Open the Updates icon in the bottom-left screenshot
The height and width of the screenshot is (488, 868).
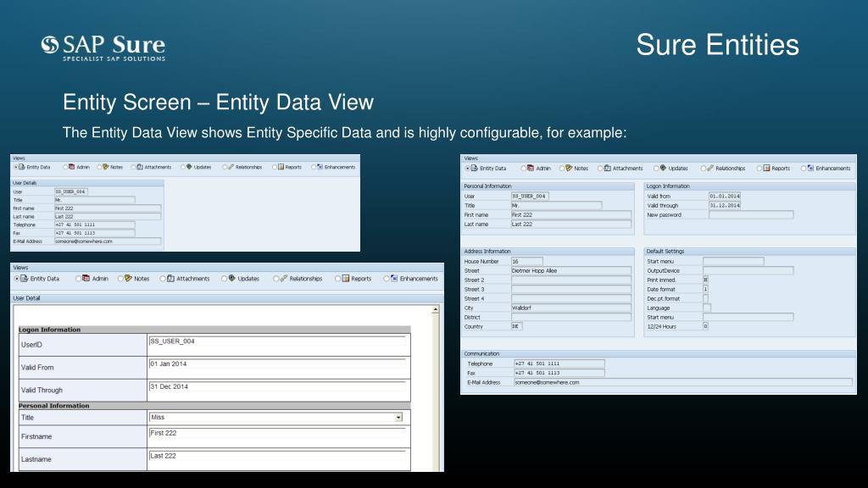pos(232,278)
